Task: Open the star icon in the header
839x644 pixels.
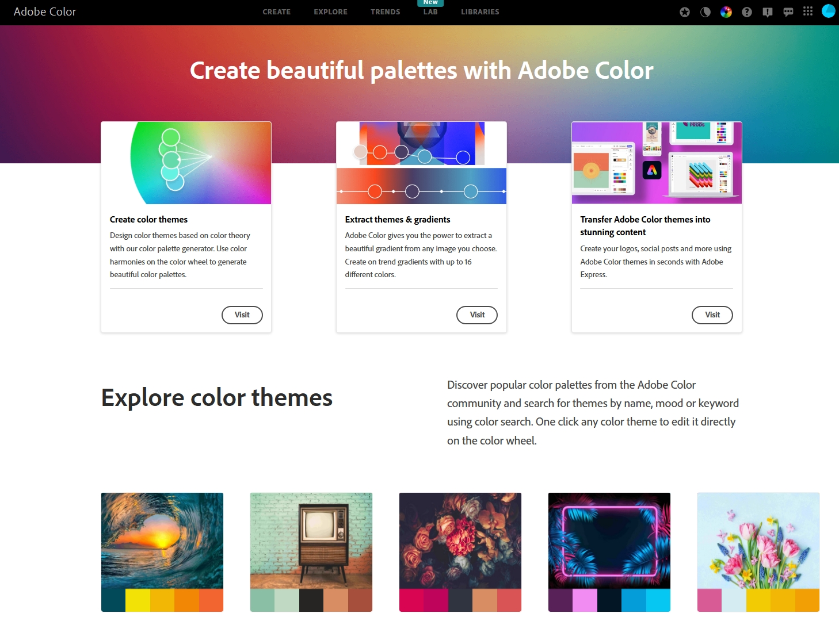Action: (685, 12)
